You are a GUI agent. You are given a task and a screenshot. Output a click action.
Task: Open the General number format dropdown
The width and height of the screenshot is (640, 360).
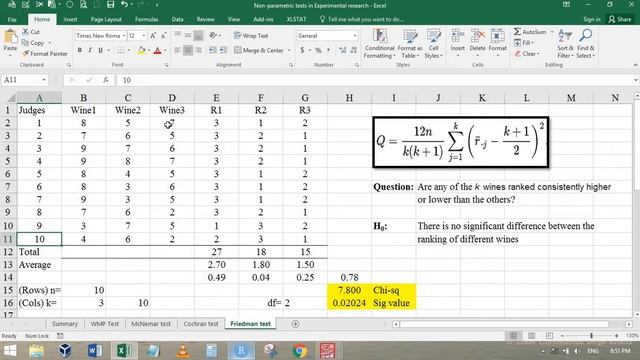355,36
